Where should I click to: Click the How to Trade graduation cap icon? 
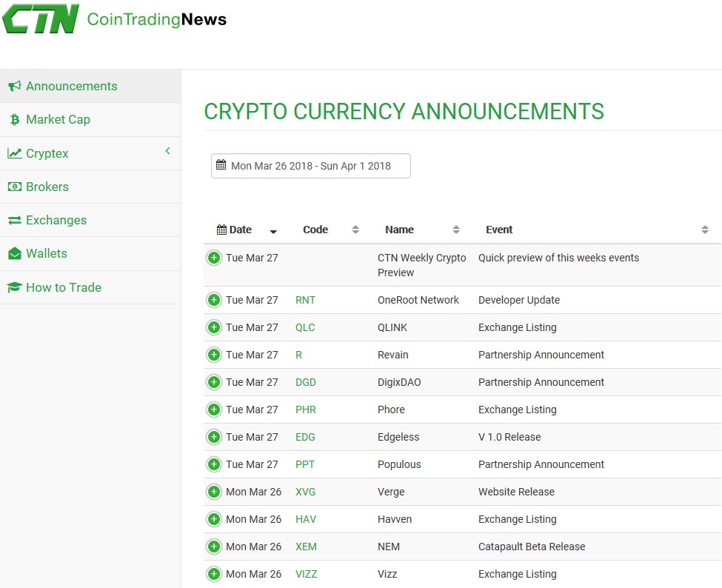(x=15, y=287)
